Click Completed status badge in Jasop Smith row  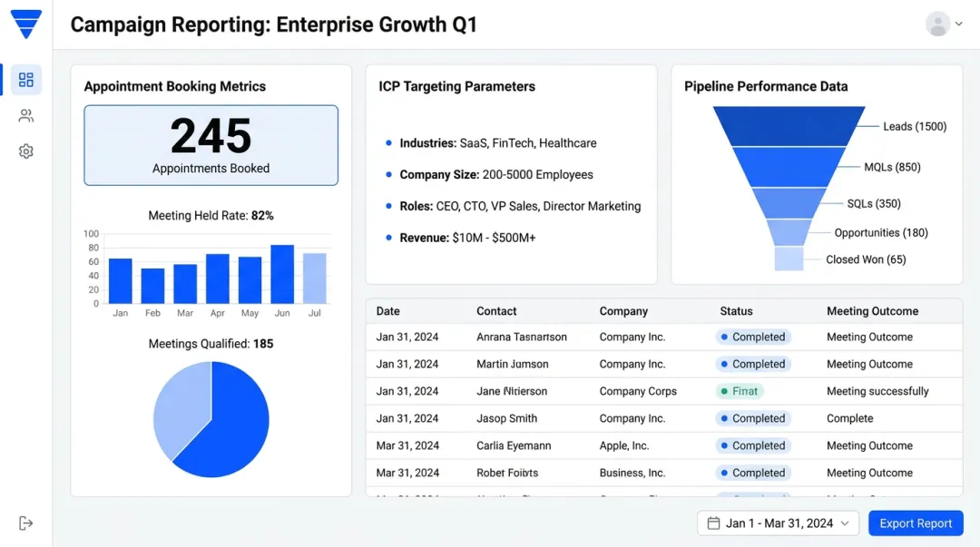tap(753, 418)
